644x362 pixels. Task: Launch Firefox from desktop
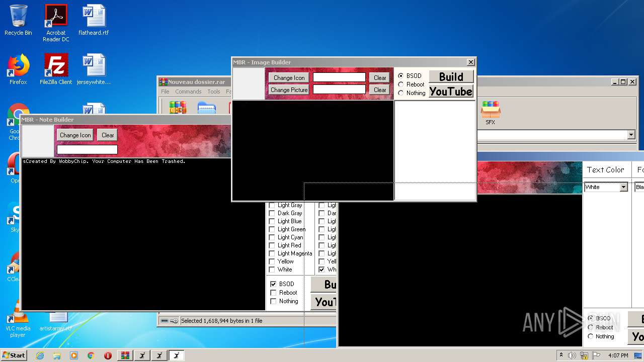point(18,69)
